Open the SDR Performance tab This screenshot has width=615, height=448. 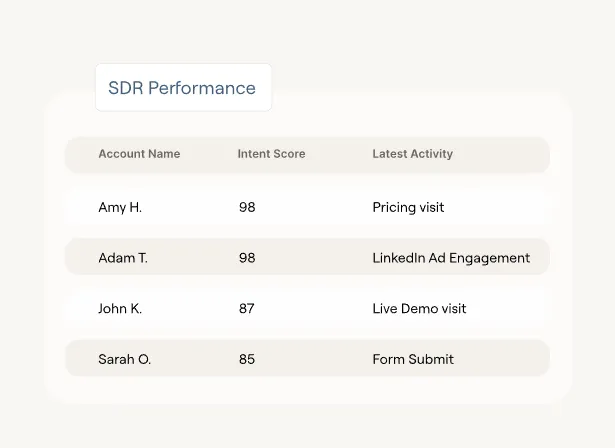pyautogui.click(x=183, y=87)
